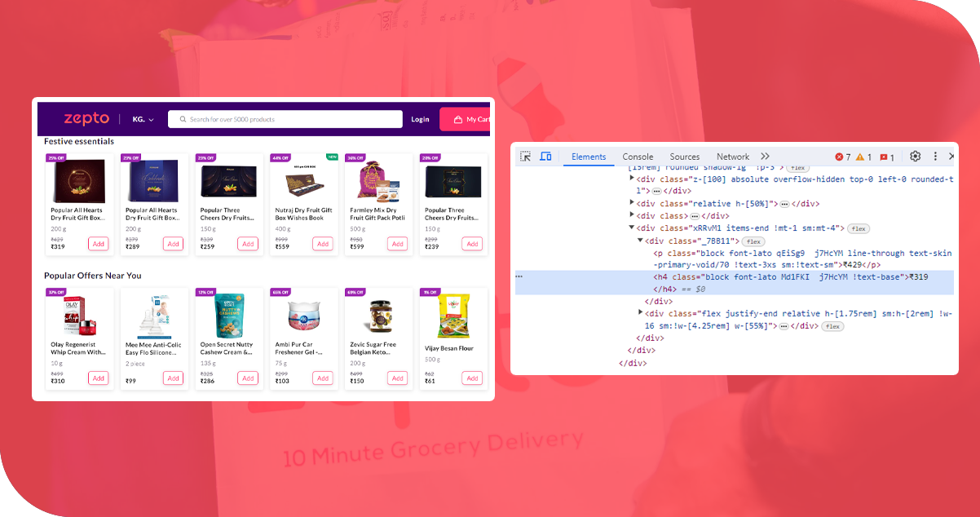Collapse the xRRvM1 items-end div node
The image size is (980, 517).
(631, 228)
